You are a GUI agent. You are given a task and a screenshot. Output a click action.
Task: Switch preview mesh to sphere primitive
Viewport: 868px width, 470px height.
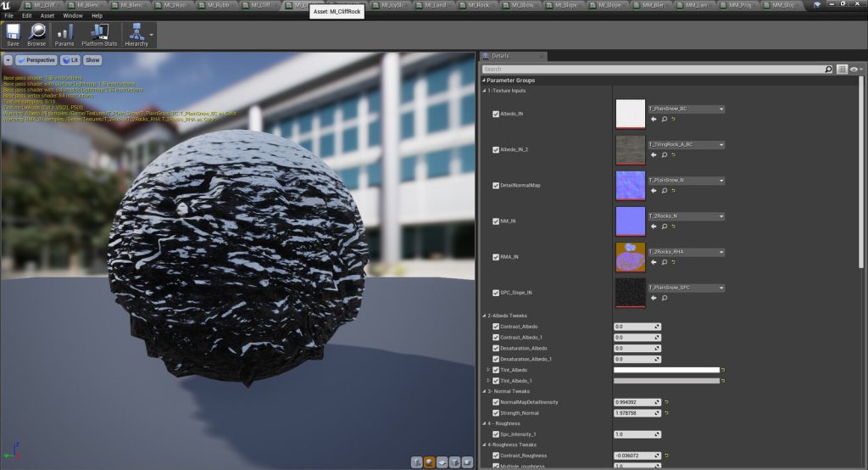431,462
